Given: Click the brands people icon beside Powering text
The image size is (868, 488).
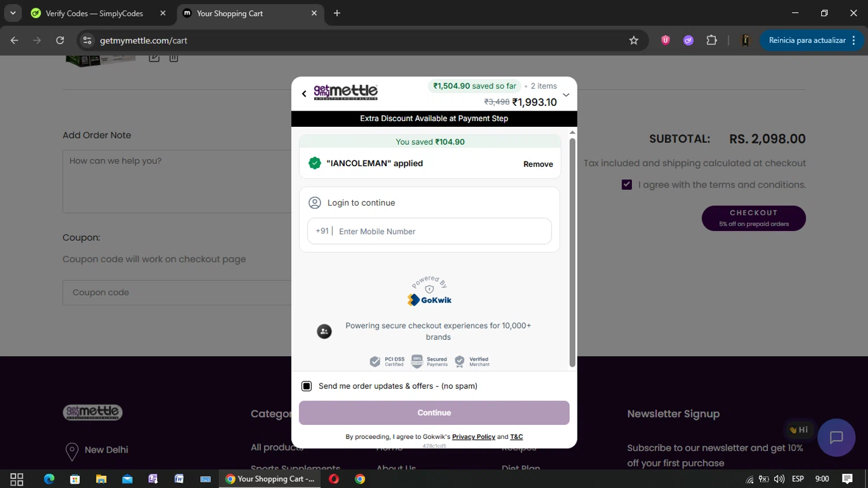Looking at the screenshot, I should (x=324, y=331).
